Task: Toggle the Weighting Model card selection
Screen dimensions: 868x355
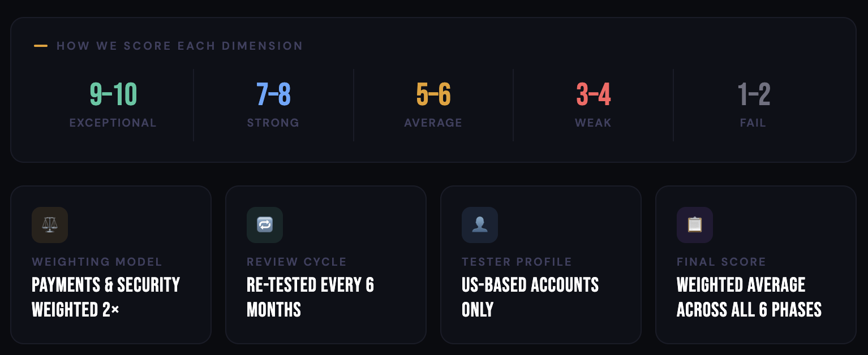Action: (111, 264)
